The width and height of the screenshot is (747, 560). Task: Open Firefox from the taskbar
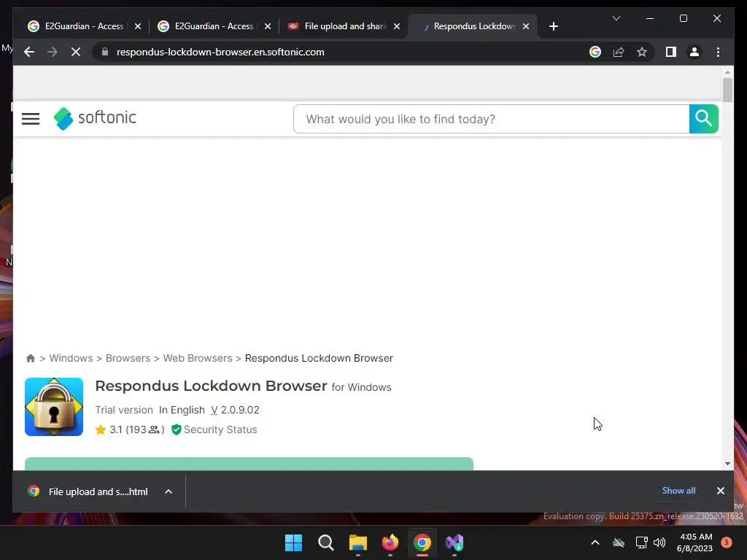point(390,542)
